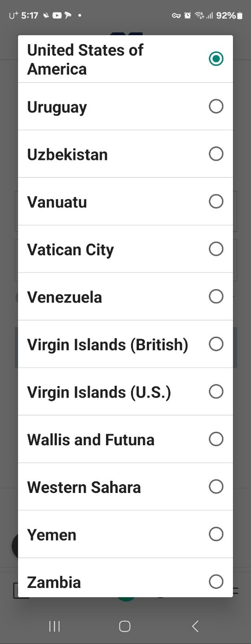Select the United States of America radio button
The height and width of the screenshot is (644, 251).
216,59
